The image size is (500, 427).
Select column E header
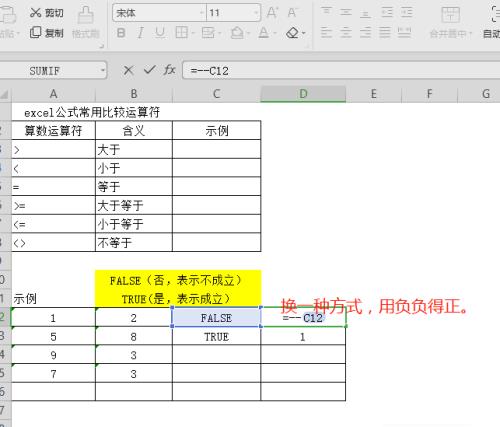click(x=374, y=94)
